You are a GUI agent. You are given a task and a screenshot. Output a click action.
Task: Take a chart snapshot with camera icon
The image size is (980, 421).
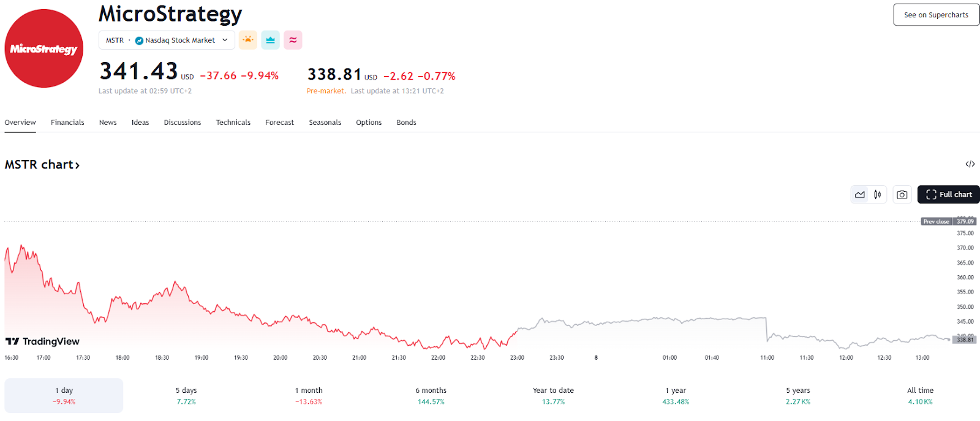[902, 194]
